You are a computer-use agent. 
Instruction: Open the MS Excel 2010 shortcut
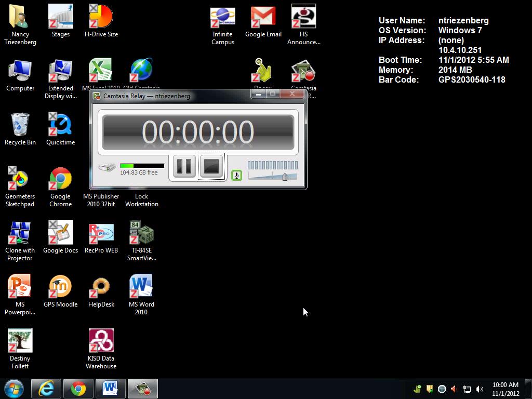click(x=100, y=71)
